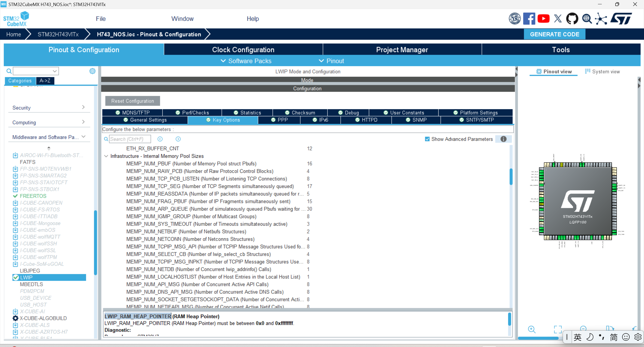
Task: Open the Pinout dropdown menu
Action: coord(331,61)
